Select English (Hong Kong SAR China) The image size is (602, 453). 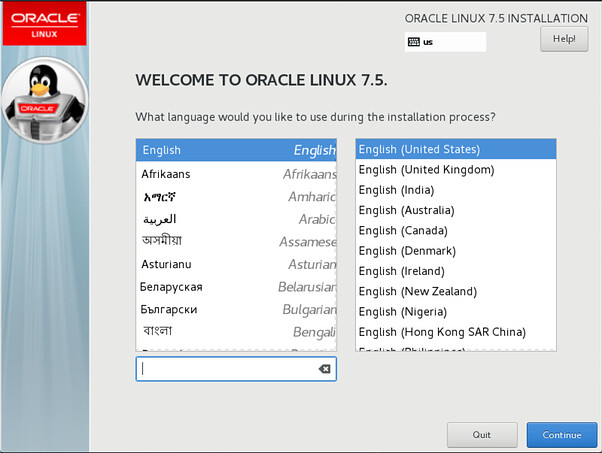coord(456,332)
